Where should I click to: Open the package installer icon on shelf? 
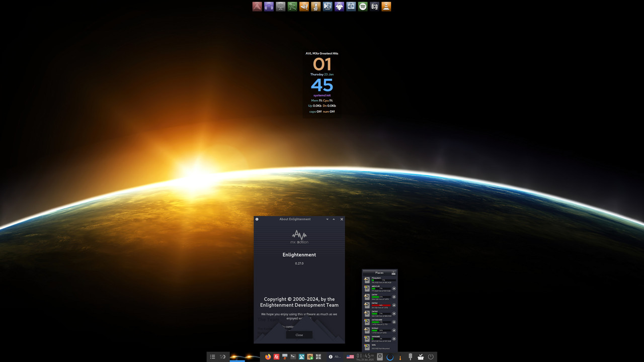[310, 357]
